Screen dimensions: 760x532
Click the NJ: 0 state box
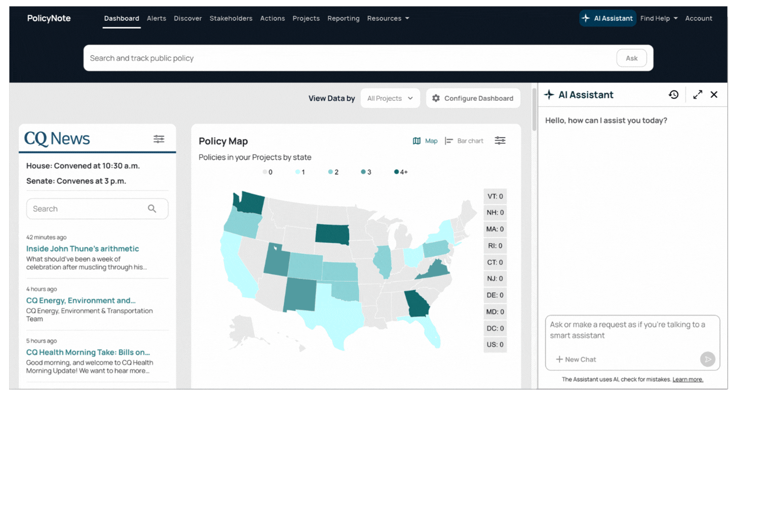(x=495, y=279)
